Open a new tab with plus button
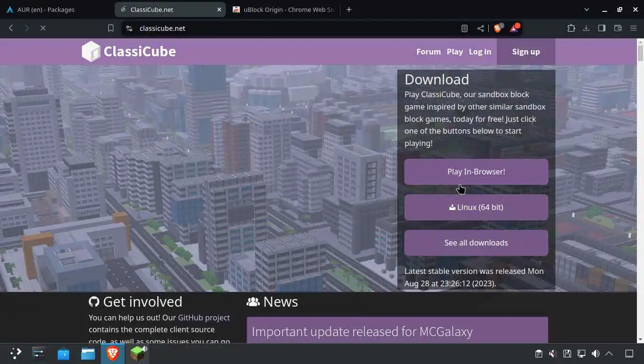 (x=349, y=9)
